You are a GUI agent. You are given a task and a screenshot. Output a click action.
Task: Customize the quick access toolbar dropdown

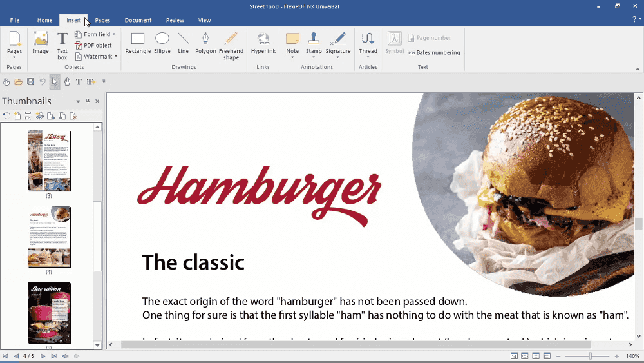tap(104, 81)
